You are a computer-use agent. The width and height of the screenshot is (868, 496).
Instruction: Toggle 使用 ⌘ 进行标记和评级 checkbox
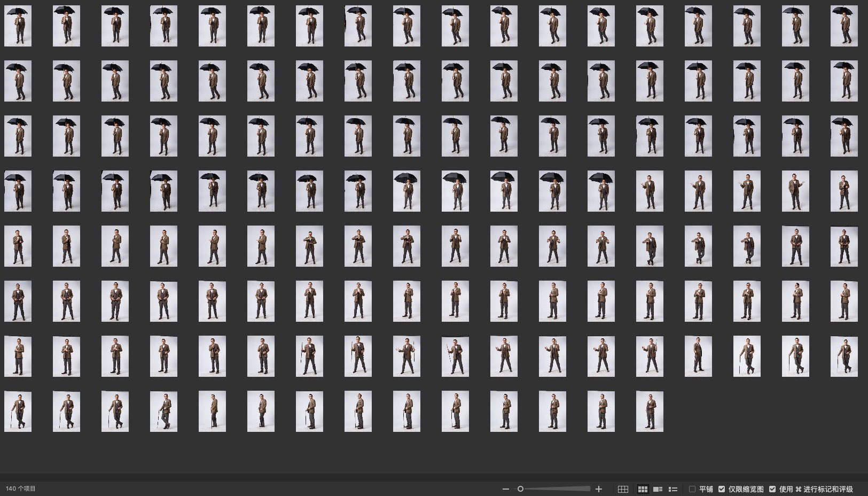[x=772, y=489]
